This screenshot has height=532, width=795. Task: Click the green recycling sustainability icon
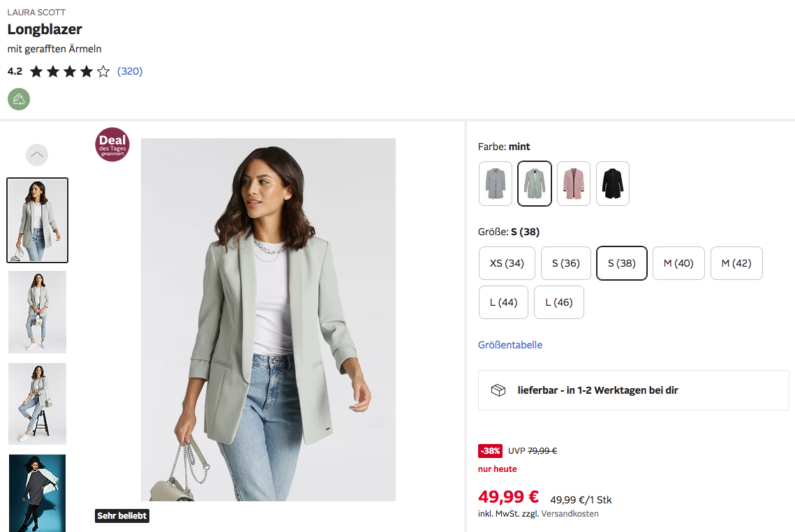[x=19, y=99]
